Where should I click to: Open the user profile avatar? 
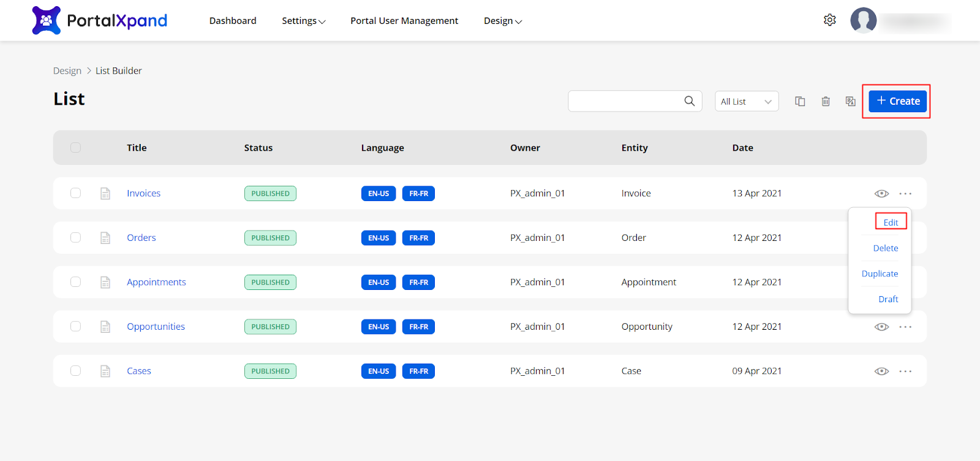[x=863, y=20]
